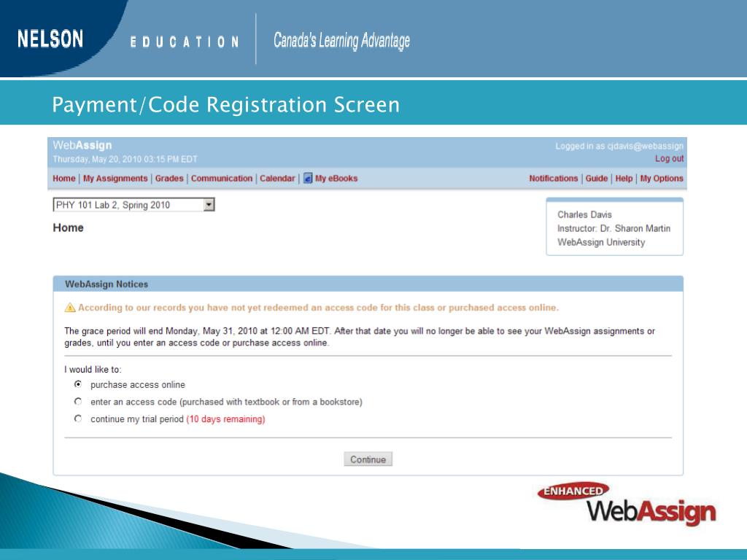Select purchase access online option
Viewport: 747px width, 560px height.
[x=78, y=384]
